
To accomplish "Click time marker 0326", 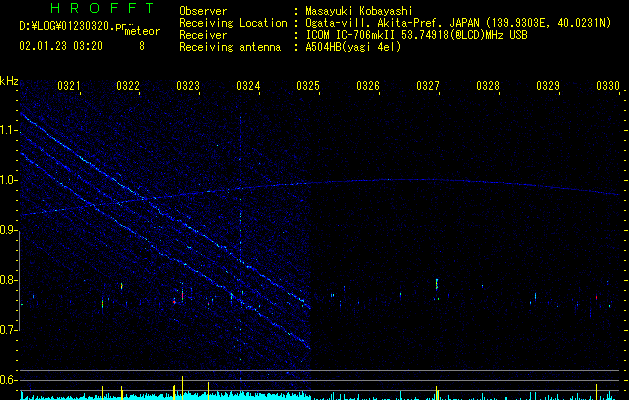I will click(368, 86).
